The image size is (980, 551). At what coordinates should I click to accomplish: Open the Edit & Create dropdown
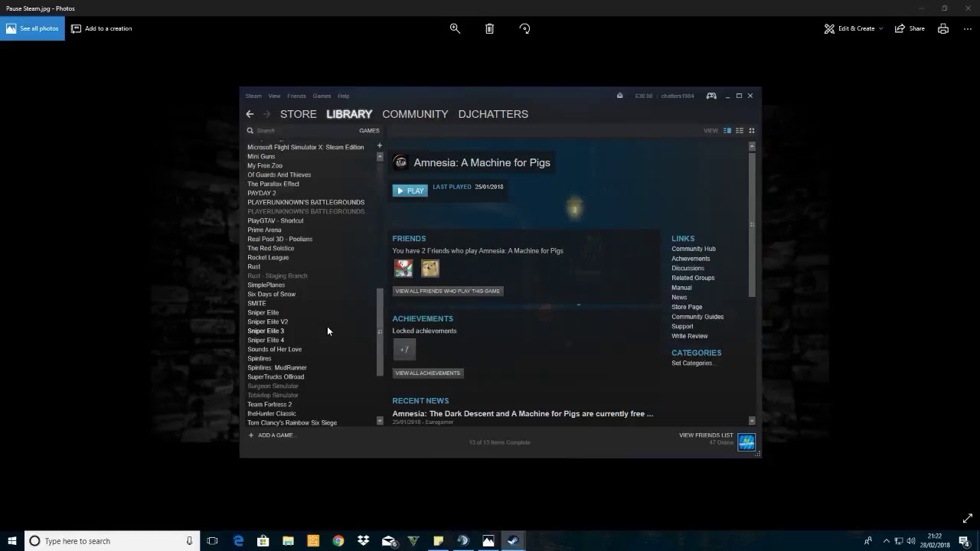[854, 28]
